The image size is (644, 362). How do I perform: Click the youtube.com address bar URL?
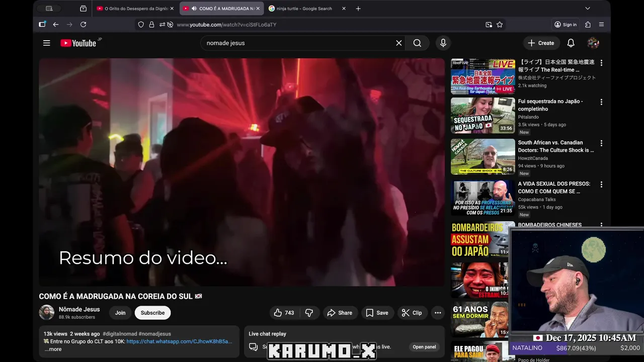pyautogui.click(x=226, y=25)
